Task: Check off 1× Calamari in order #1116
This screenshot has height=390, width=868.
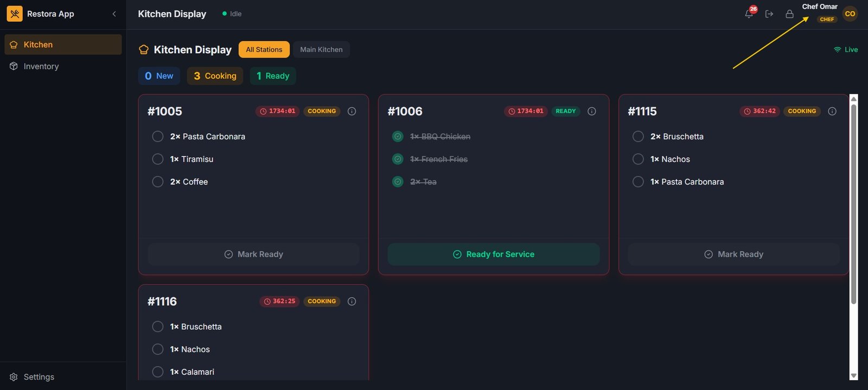Action: coord(158,372)
